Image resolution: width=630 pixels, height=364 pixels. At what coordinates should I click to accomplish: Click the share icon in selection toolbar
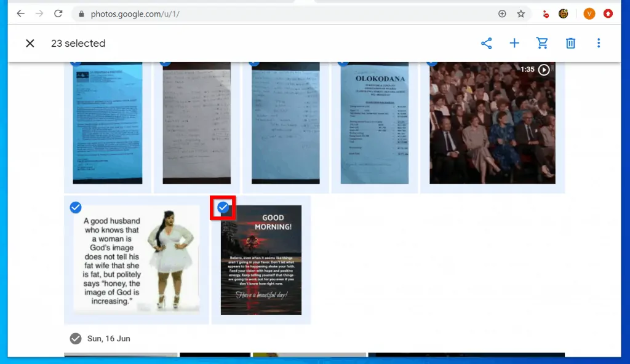(486, 43)
